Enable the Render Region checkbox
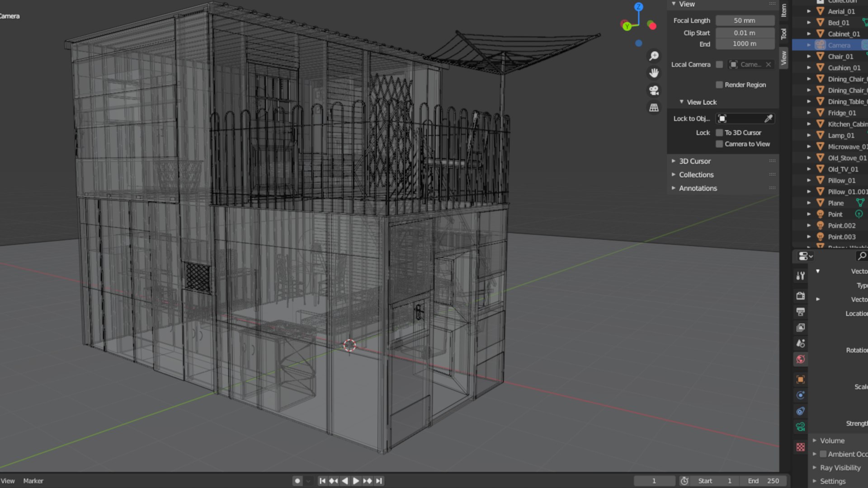Viewport: 868px width, 488px height. pos(719,85)
